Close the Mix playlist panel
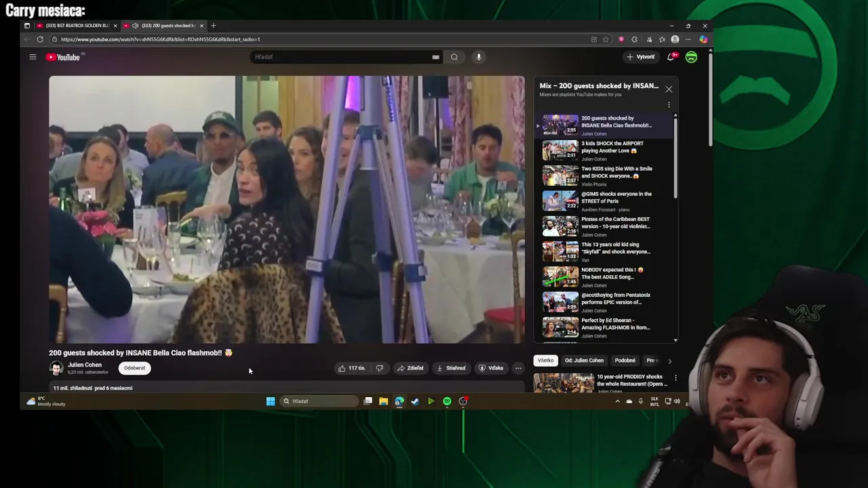The width and height of the screenshot is (868, 488). click(x=669, y=89)
